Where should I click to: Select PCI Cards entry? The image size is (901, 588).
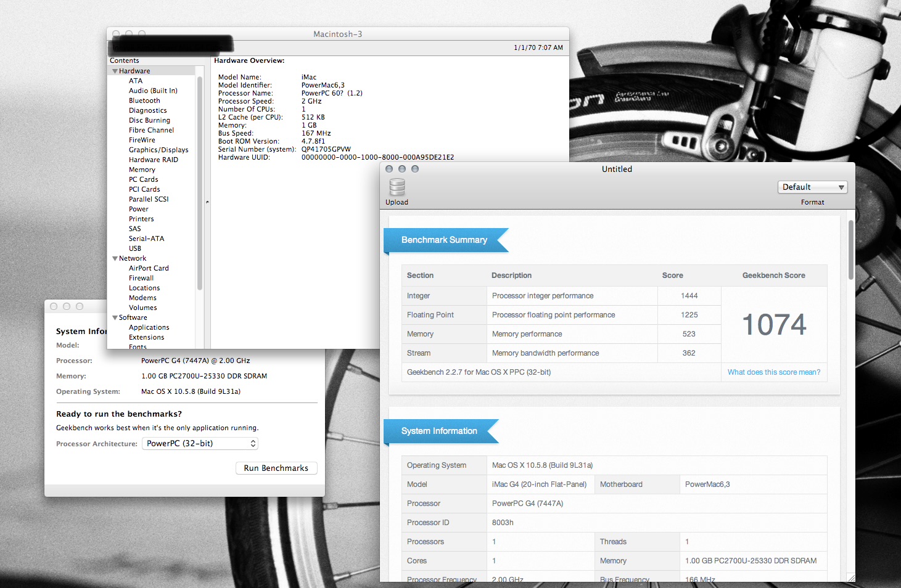click(144, 189)
